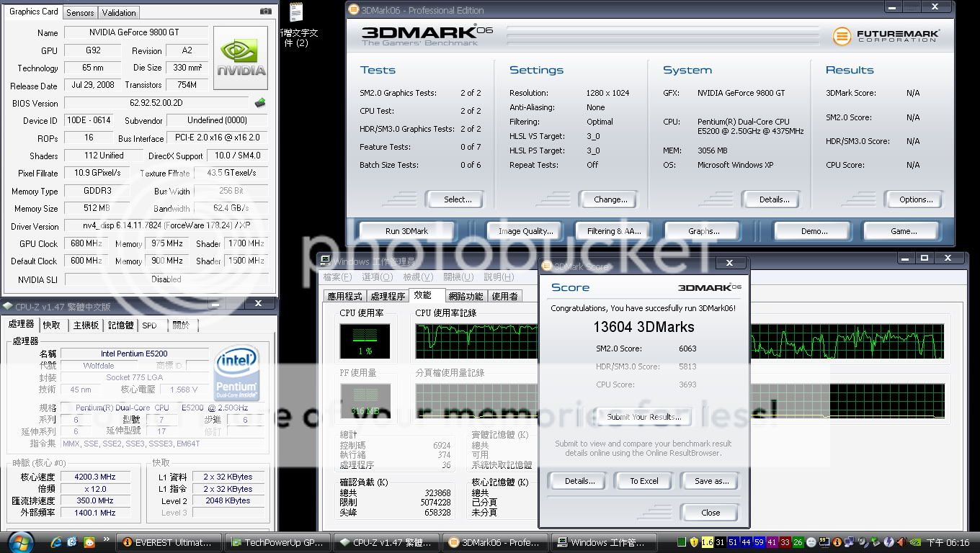This screenshot has height=553, width=980.
Task: Click the NVIDIA tray icon
Action: point(914,542)
